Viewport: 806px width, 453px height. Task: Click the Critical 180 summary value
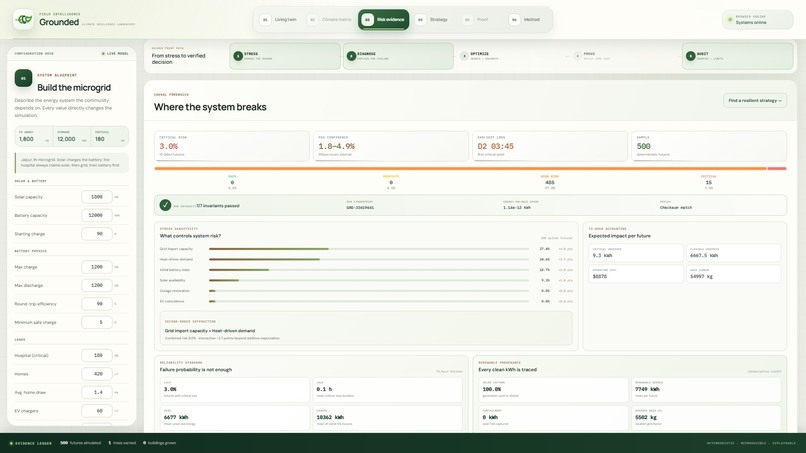[x=109, y=137]
